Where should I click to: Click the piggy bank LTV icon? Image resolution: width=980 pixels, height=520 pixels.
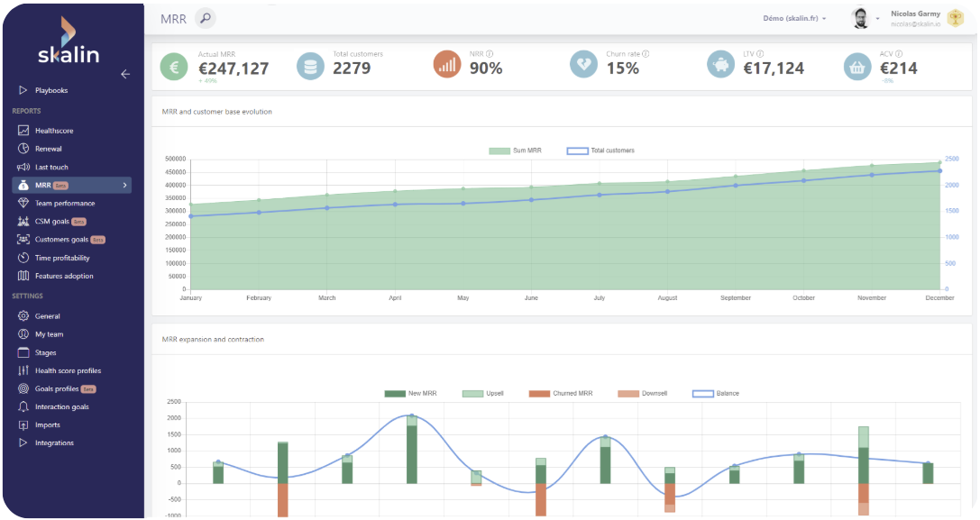(720, 66)
